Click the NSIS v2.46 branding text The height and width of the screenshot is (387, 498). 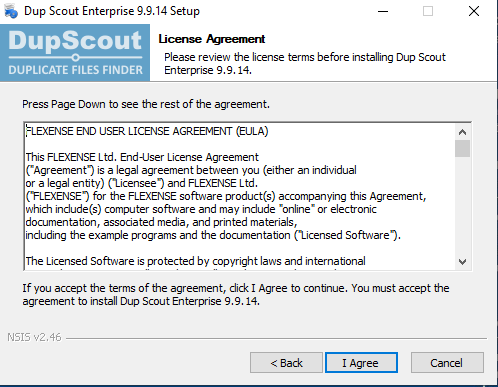(x=34, y=337)
